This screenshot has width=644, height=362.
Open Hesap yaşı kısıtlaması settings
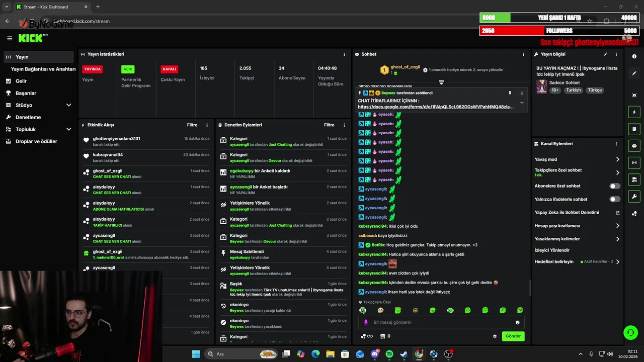pos(577,226)
